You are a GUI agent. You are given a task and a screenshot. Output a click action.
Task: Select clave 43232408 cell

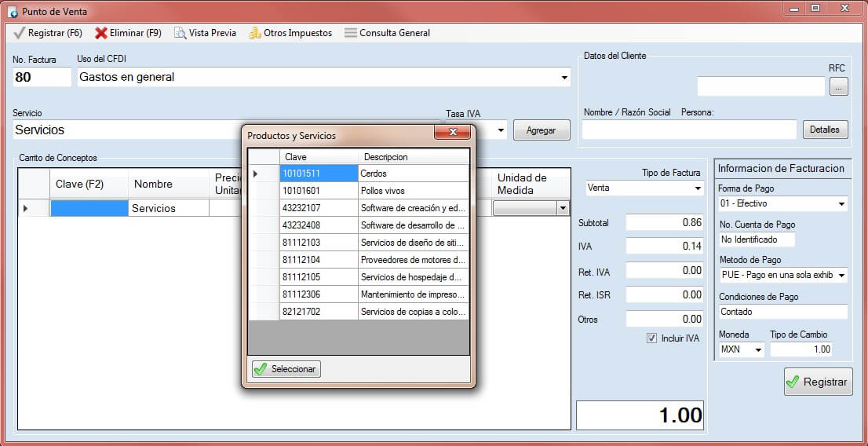pos(319,225)
